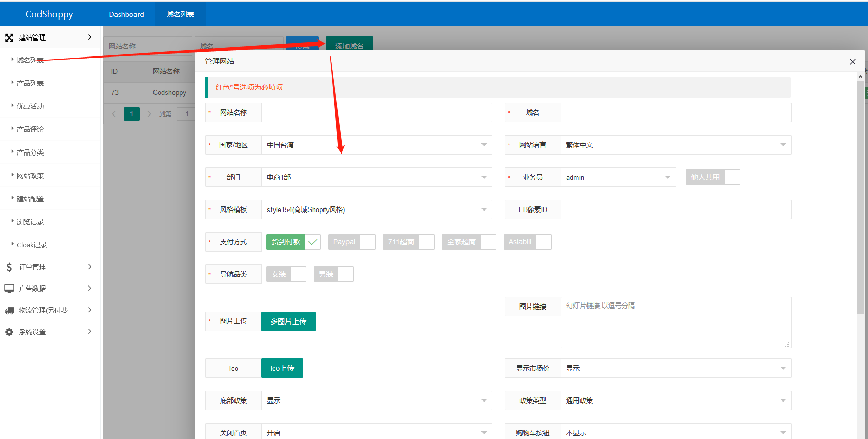Screen dimensions: 868x439
Task: Open 政策类型 dropdown showing 通用政策
Action: point(676,400)
